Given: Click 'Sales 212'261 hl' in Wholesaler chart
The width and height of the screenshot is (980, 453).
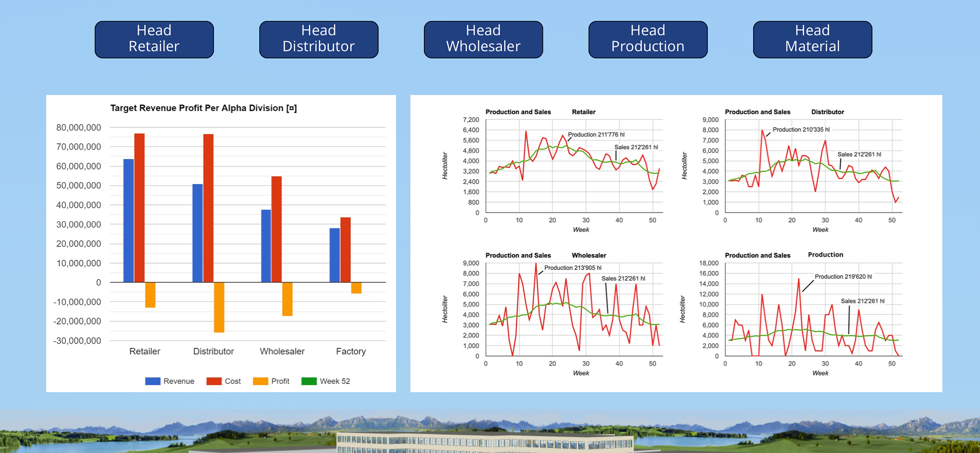Looking at the screenshot, I should tap(623, 278).
